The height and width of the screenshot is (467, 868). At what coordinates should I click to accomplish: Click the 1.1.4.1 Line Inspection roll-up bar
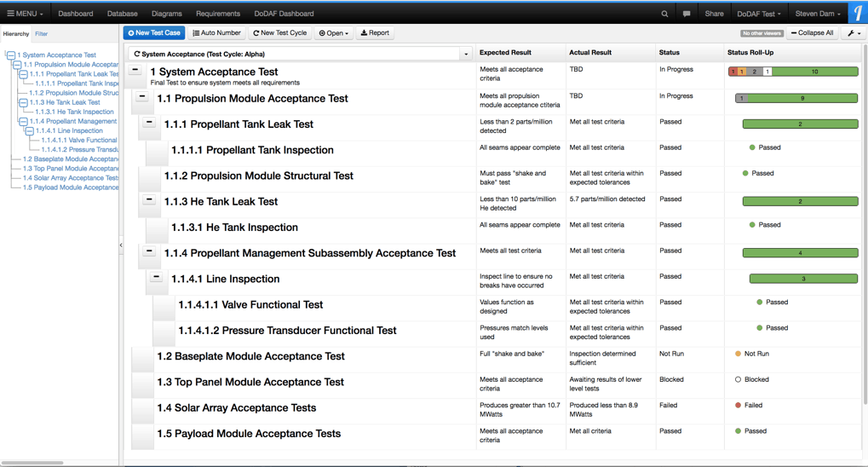(804, 279)
